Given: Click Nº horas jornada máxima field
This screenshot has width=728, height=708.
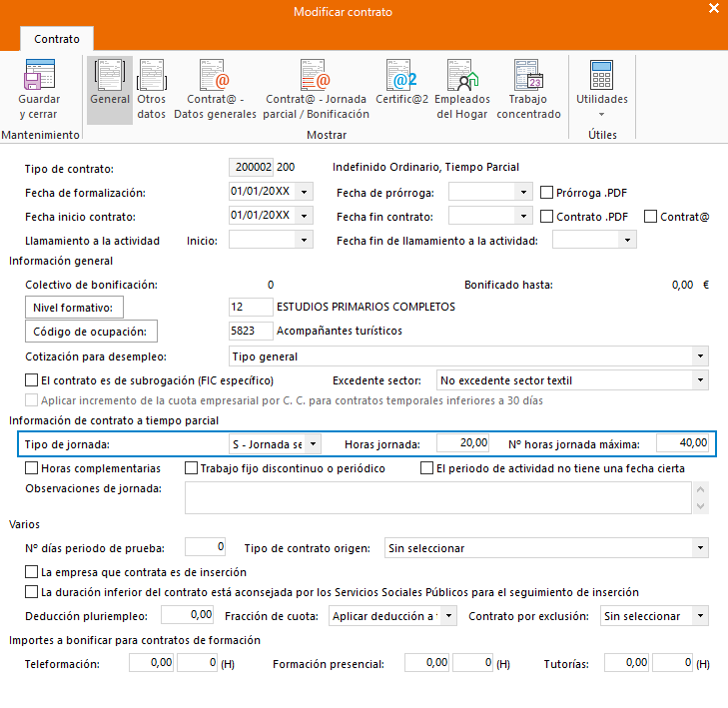Looking at the screenshot, I should 682,443.
